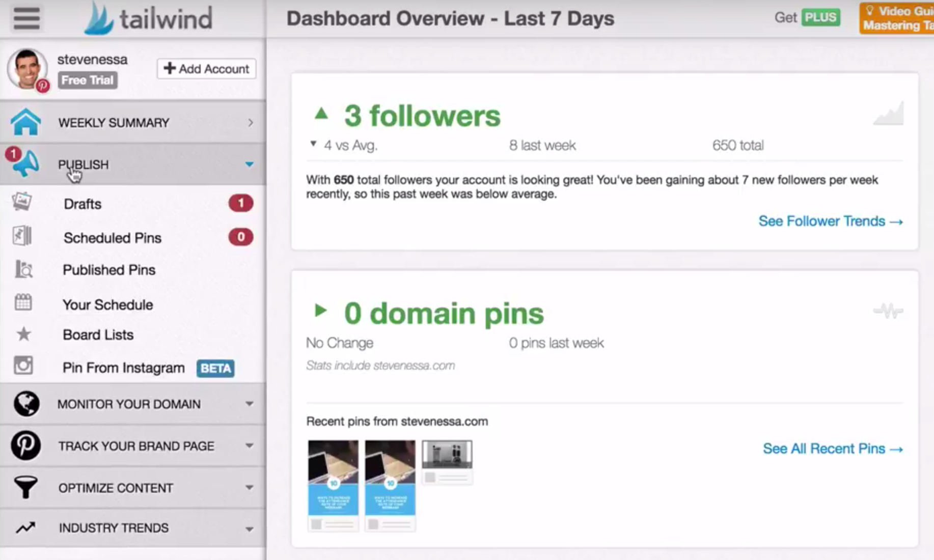934x560 pixels.
Task: Click the Dashboard Overview title
Action: (451, 18)
